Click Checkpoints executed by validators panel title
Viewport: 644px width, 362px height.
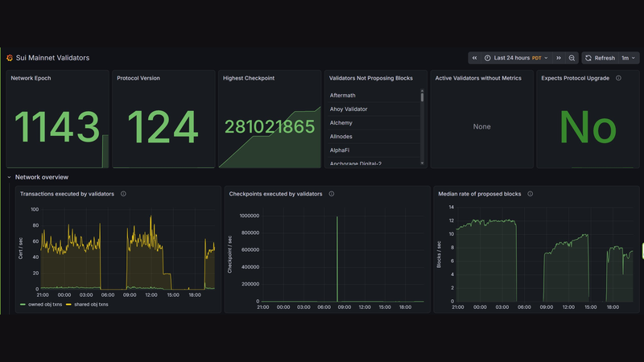[275, 194]
